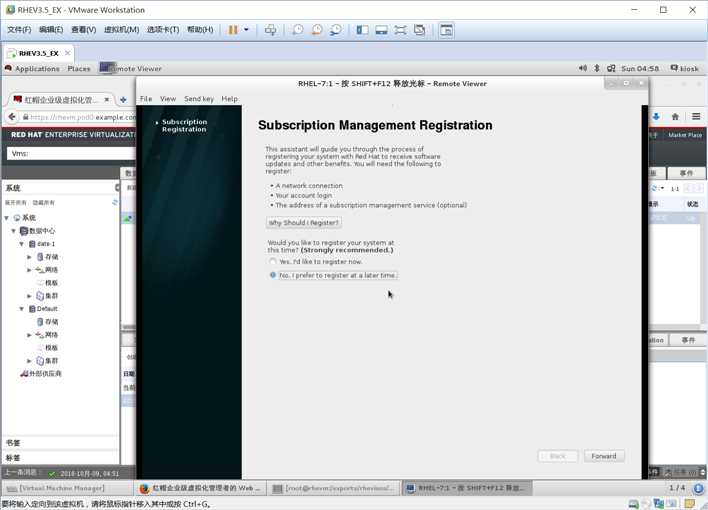Open Remote Viewer View menu
Screen dimensions: 708x510
pyautogui.click(x=168, y=98)
